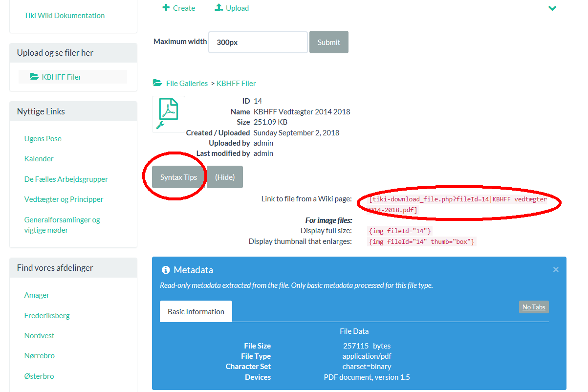
Task: Open De Fælles Arbejdsgrupper link
Action: click(66, 179)
